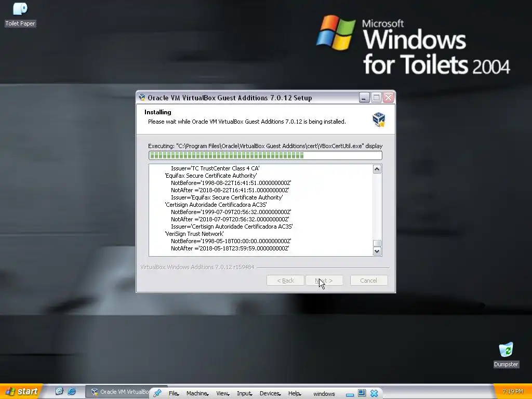This screenshot has width=532, height=399.
Task: Click the mini toolbar exit fullscreen icon
Action: coord(362,393)
